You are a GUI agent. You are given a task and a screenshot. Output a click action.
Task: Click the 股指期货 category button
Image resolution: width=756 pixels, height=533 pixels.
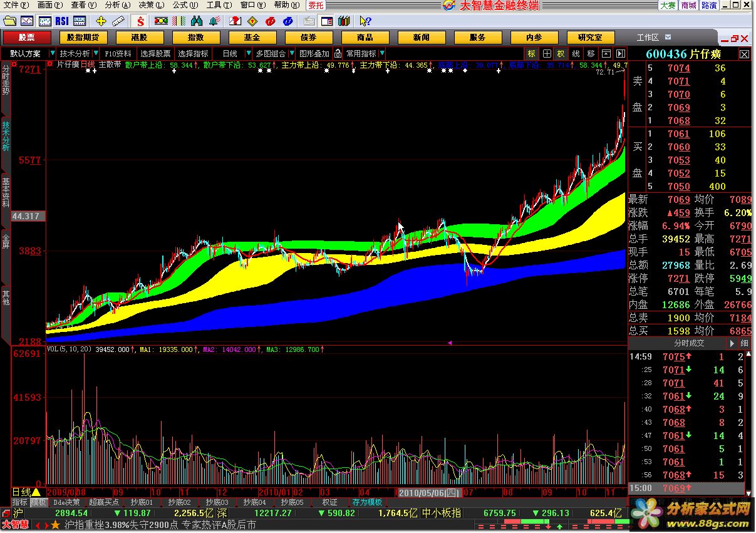click(83, 38)
